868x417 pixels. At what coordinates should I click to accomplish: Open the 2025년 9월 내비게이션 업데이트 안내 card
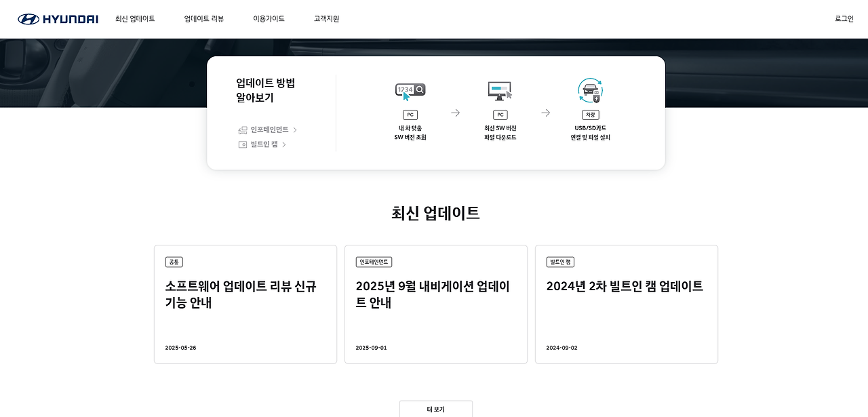coord(436,304)
